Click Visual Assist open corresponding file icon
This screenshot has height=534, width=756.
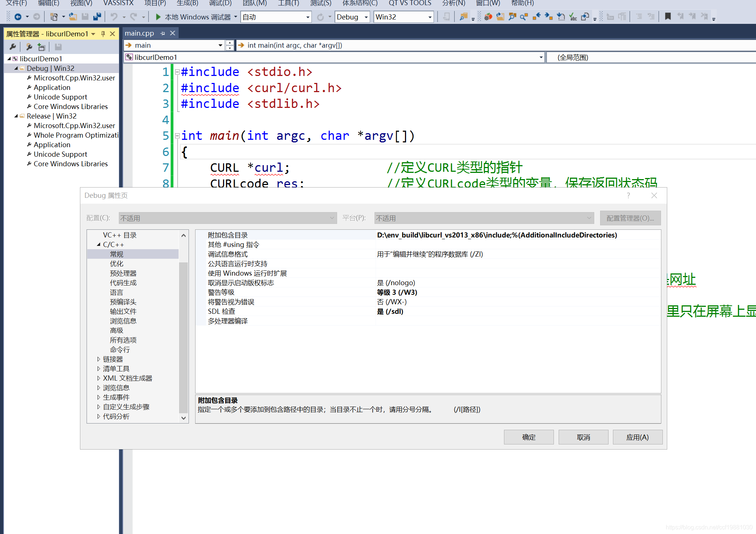tap(585, 17)
